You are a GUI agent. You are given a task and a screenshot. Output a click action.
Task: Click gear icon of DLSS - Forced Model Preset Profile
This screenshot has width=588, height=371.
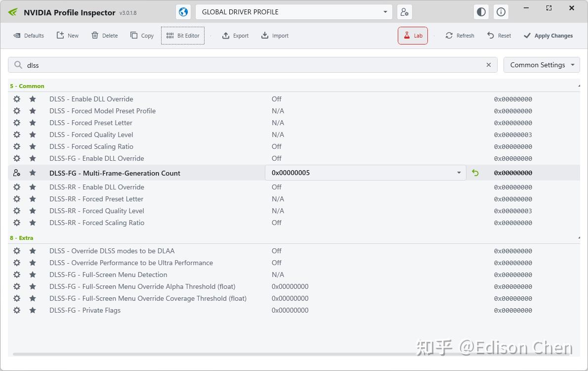click(17, 111)
